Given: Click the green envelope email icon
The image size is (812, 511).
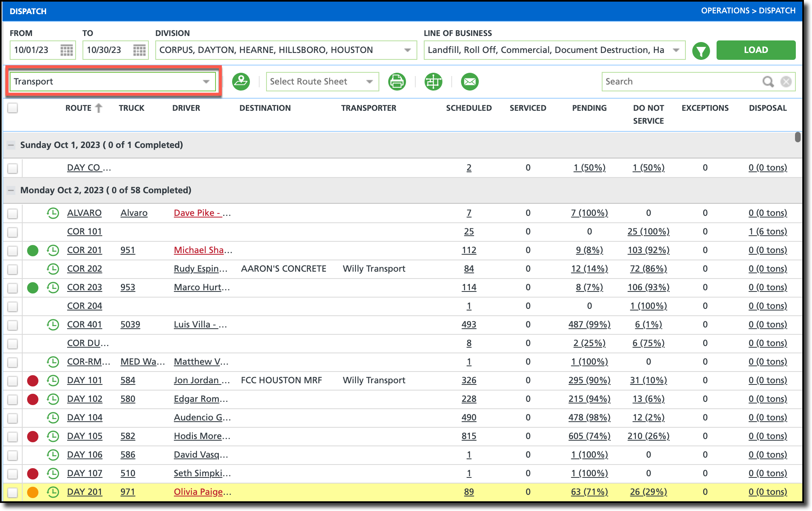Looking at the screenshot, I should 469,82.
